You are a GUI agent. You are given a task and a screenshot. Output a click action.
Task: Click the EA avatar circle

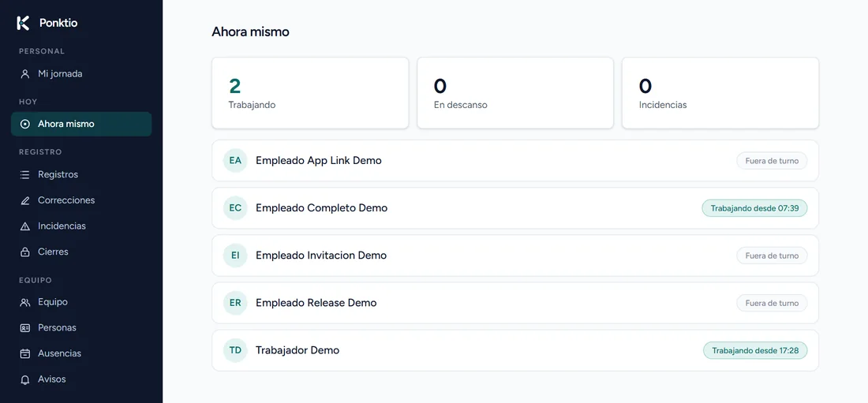(x=235, y=161)
